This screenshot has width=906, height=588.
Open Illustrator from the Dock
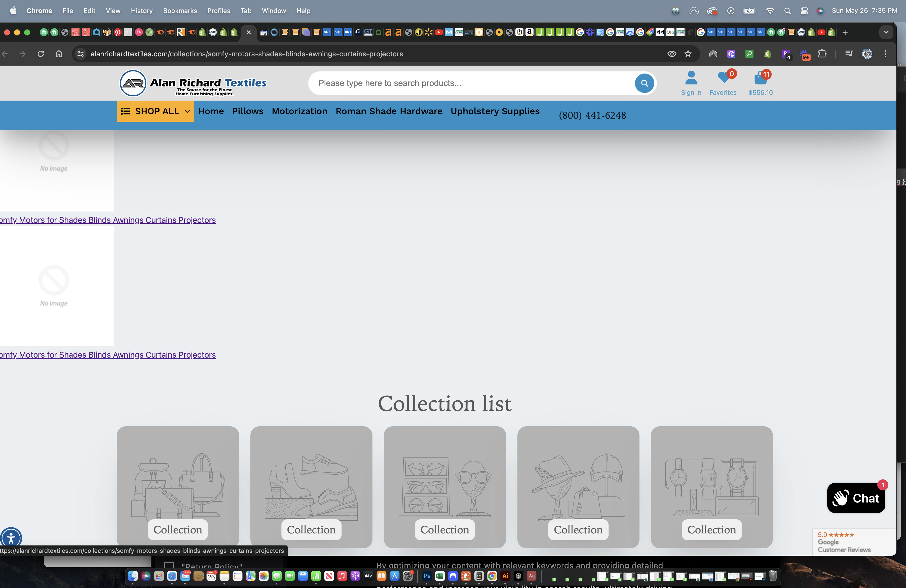(x=505, y=576)
